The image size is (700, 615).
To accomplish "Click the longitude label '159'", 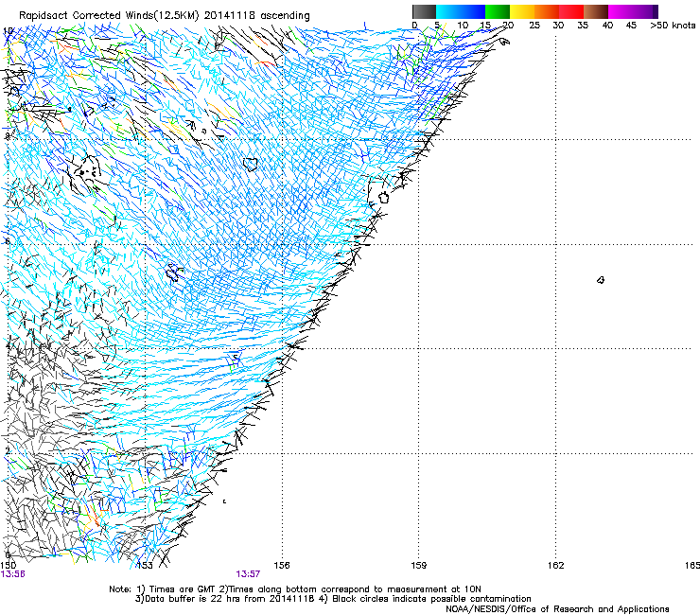I will (x=418, y=566).
